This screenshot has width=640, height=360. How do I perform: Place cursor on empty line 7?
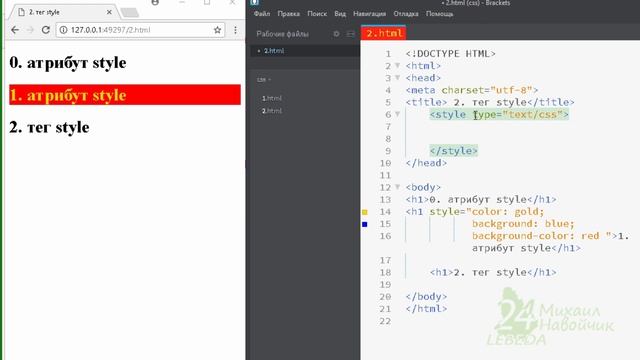[519, 127]
